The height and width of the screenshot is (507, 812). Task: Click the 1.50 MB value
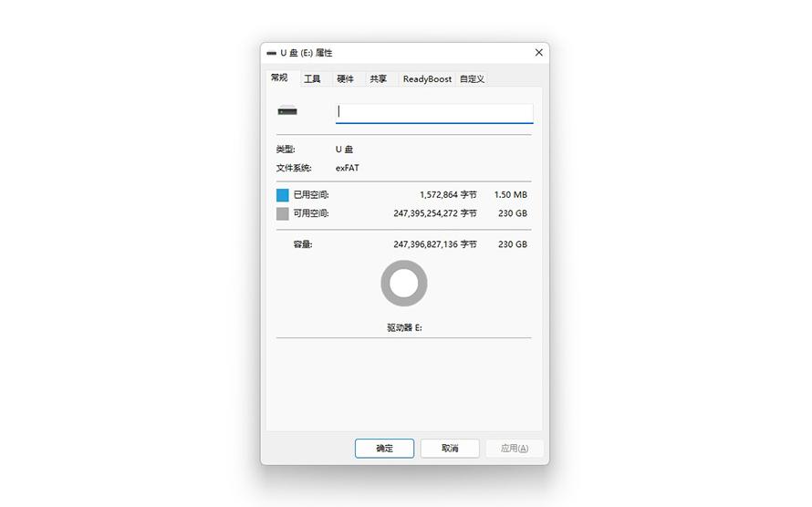point(511,195)
